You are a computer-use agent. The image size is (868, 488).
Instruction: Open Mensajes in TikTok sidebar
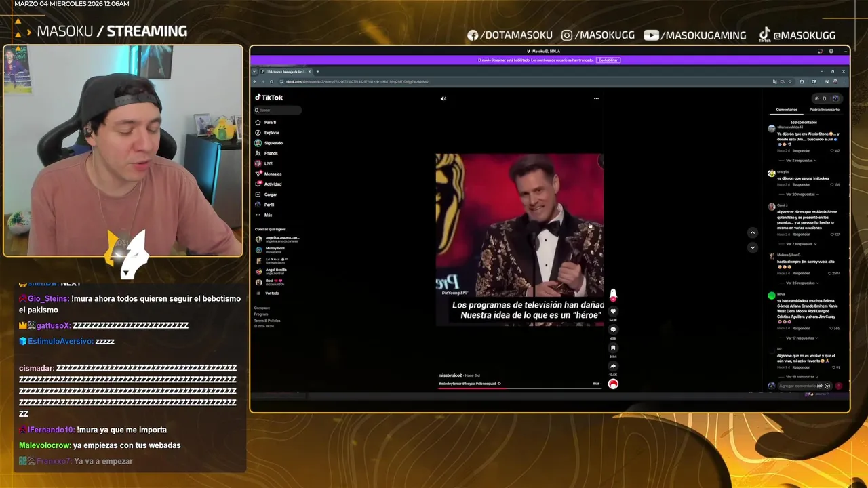[x=269, y=174]
